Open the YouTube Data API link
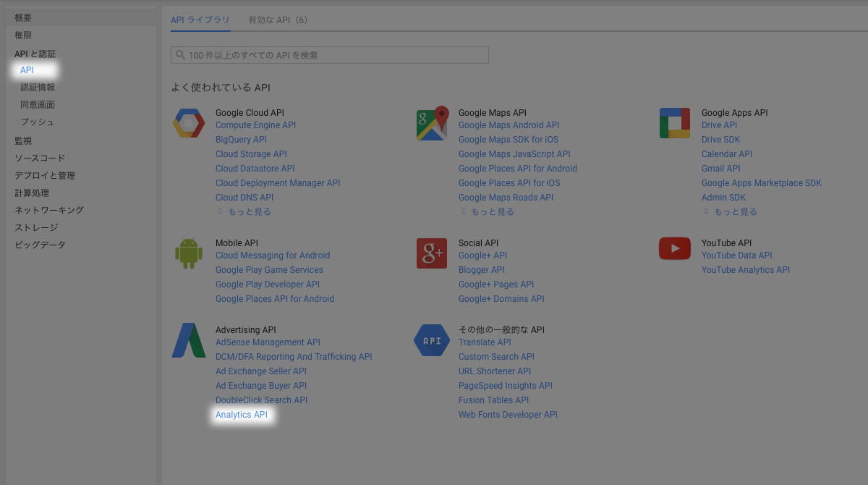Image resolution: width=868 pixels, height=485 pixels. pyautogui.click(x=737, y=256)
